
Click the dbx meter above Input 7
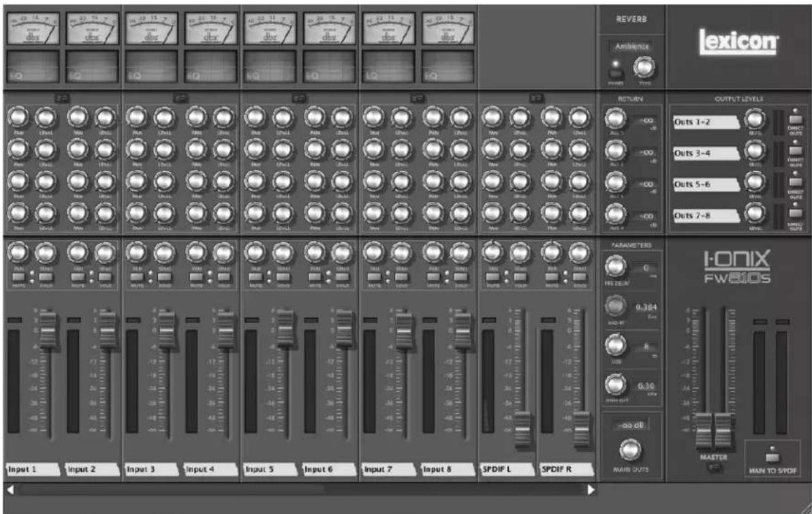point(389,29)
